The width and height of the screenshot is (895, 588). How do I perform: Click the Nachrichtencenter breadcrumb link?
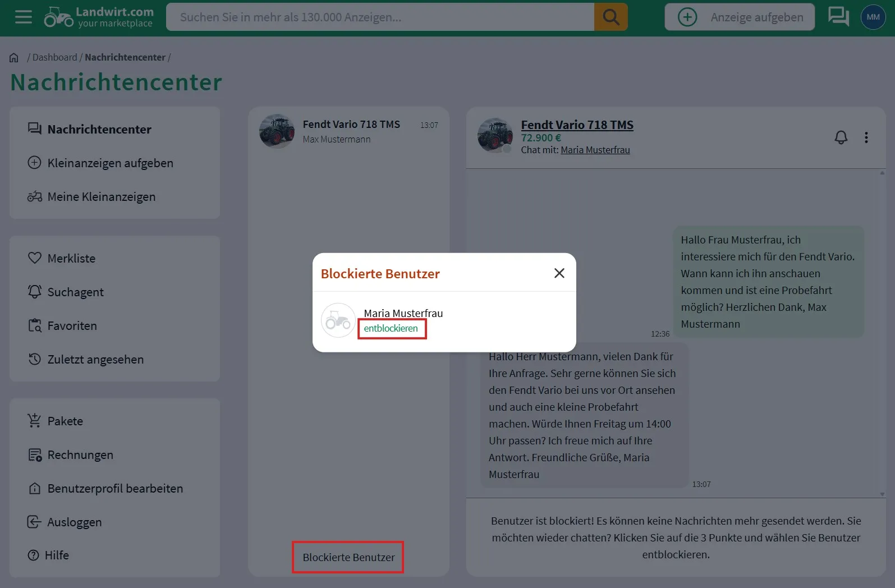tap(125, 57)
